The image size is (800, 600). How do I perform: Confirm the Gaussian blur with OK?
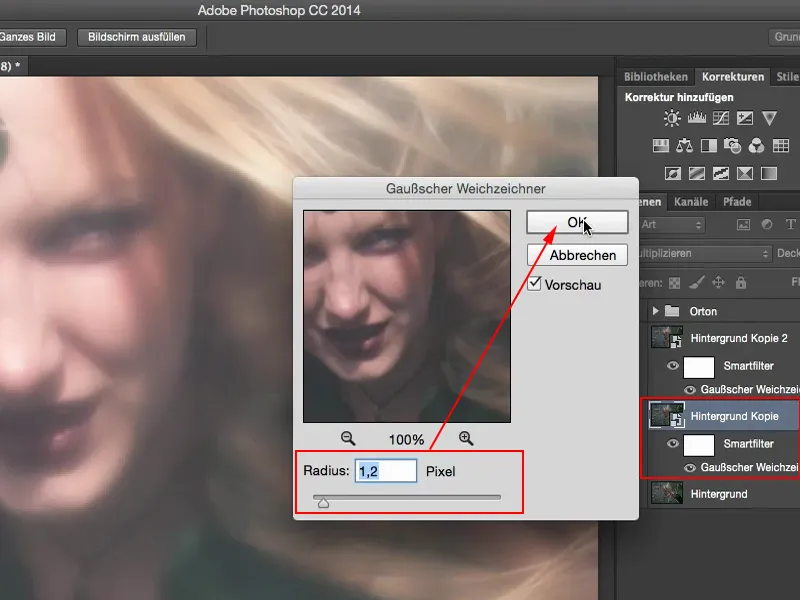[577, 222]
